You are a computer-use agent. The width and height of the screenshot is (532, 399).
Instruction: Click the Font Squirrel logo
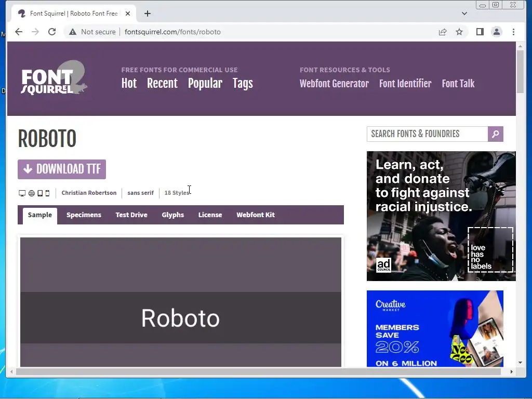(x=54, y=78)
